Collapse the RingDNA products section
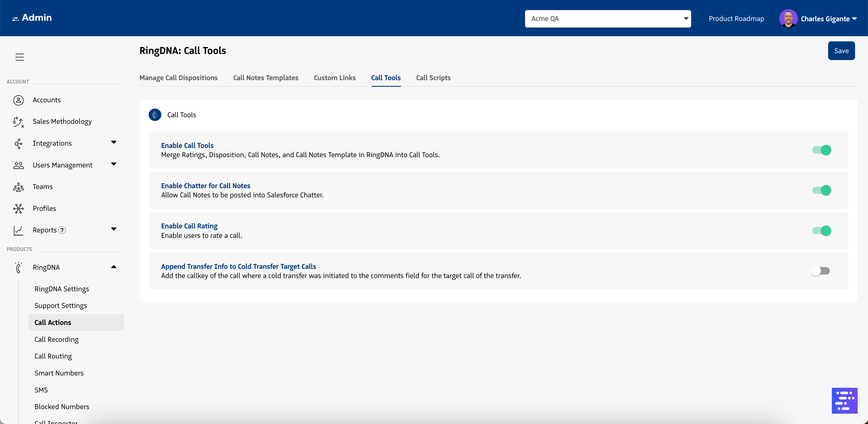The height and width of the screenshot is (424, 868). pos(114,267)
